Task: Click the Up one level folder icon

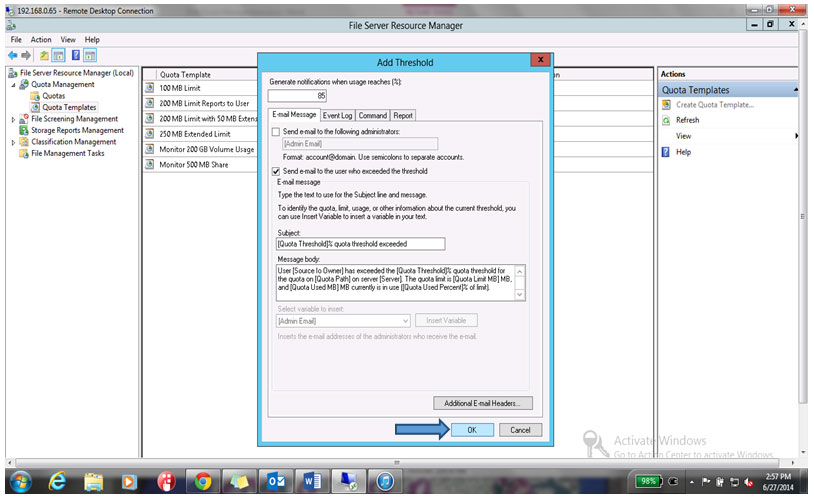Action: coord(45,56)
